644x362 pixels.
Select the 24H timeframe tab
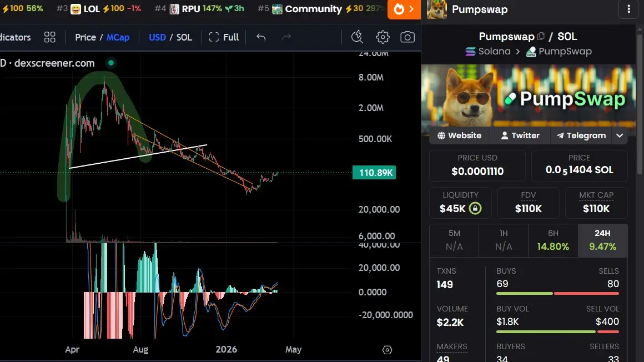pyautogui.click(x=602, y=241)
